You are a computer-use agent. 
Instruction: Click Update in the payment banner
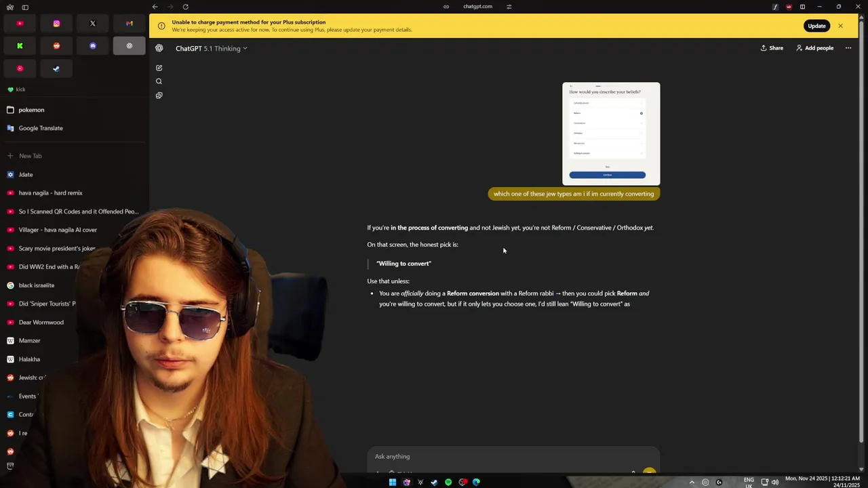coord(816,26)
